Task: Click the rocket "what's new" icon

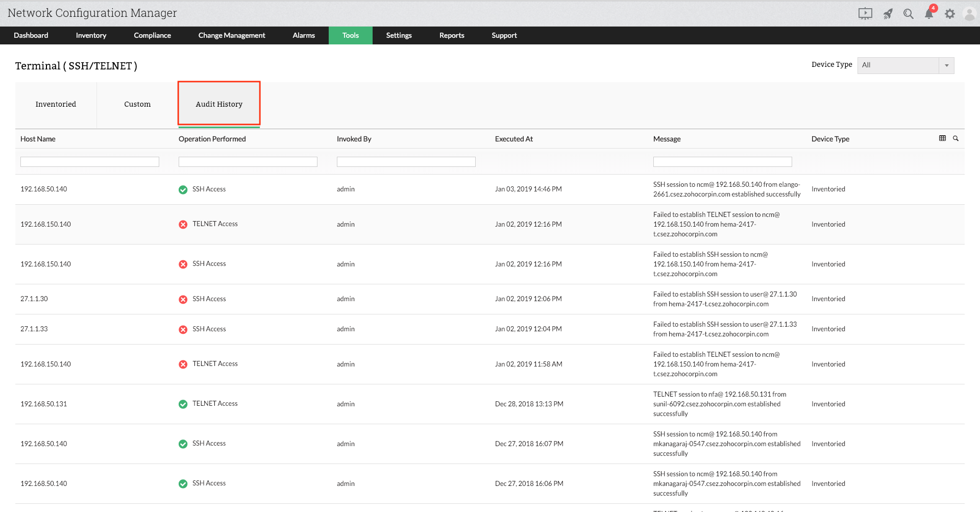Action: tap(888, 13)
